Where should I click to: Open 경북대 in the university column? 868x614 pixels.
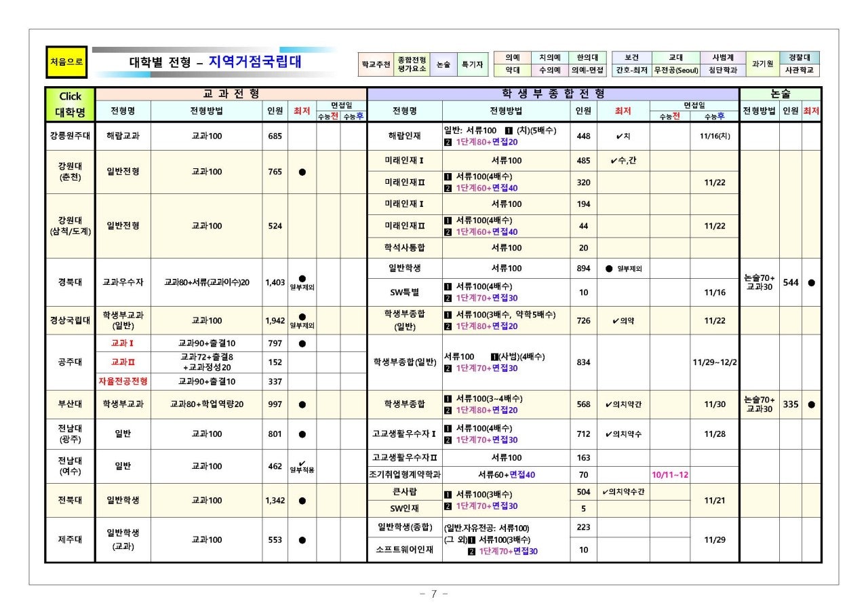tap(71, 282)
